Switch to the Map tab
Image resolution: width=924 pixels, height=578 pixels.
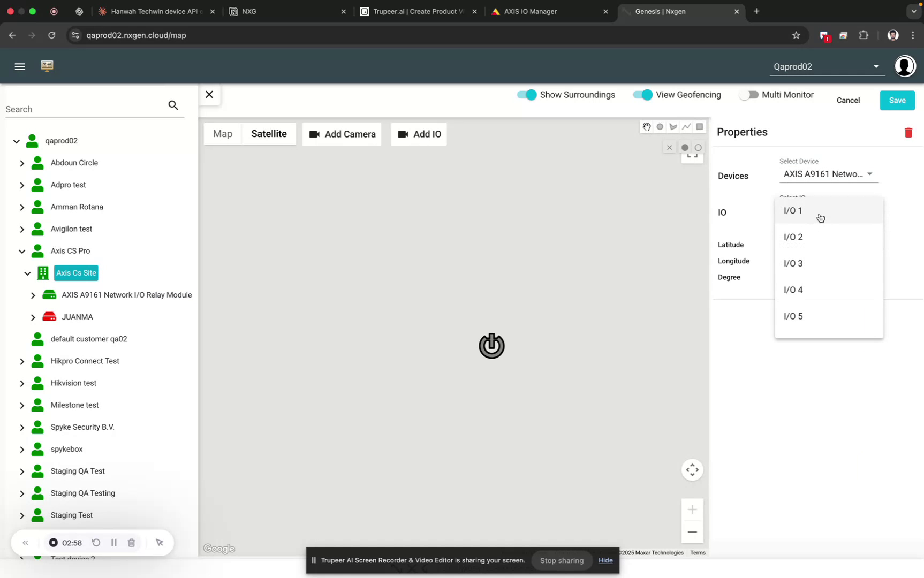tap(223, 134)
